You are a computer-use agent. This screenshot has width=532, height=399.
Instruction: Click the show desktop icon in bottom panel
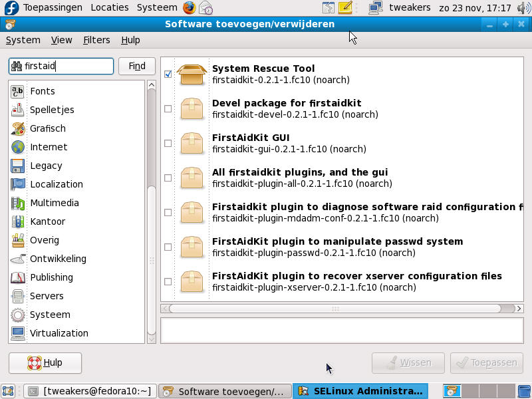click(7, 391)
